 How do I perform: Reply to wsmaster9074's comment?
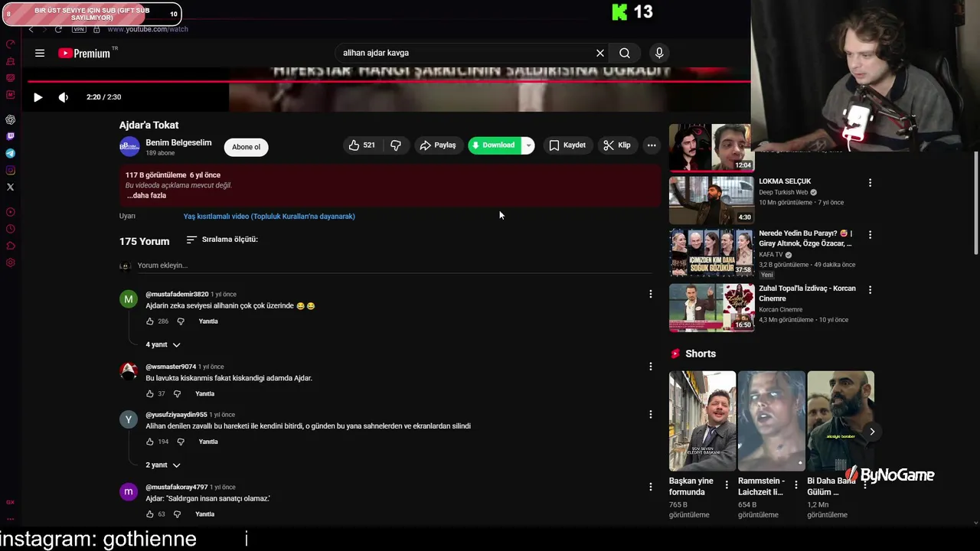204,394
